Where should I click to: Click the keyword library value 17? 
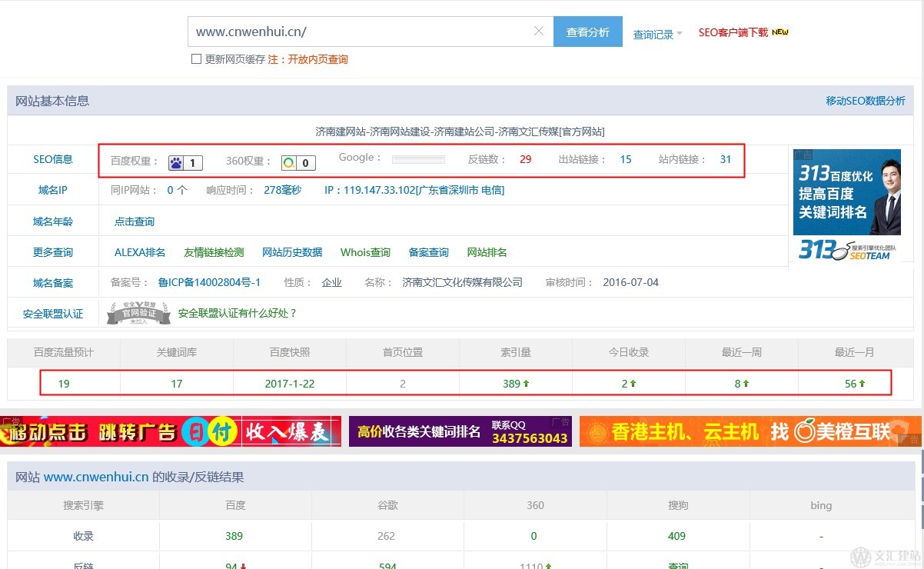[177, 384]
